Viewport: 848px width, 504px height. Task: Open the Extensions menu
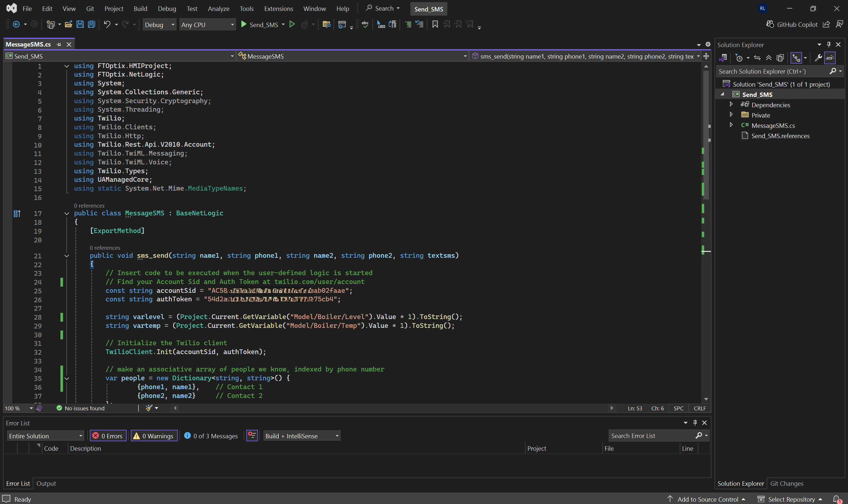click(x=278, y=9)
